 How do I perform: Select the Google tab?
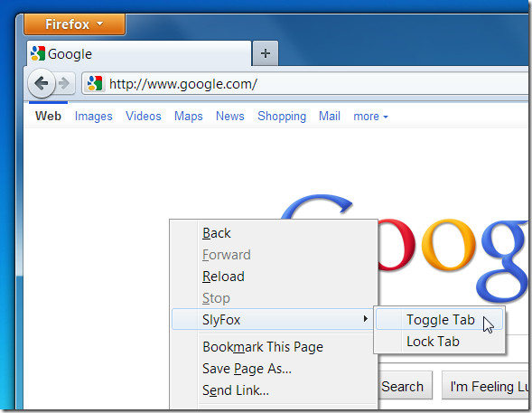tap(139, 53)
